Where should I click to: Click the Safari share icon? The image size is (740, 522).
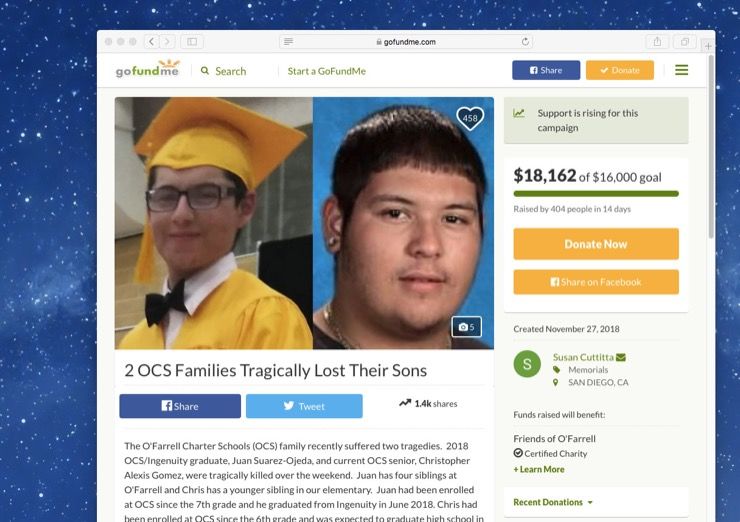tap(657, 42)
